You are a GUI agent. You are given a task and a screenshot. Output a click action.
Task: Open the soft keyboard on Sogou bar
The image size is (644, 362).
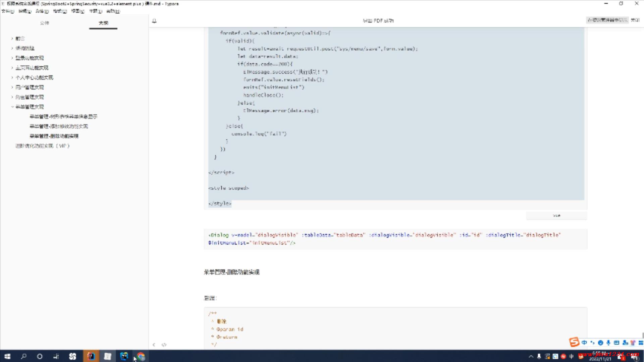point(616,343)
